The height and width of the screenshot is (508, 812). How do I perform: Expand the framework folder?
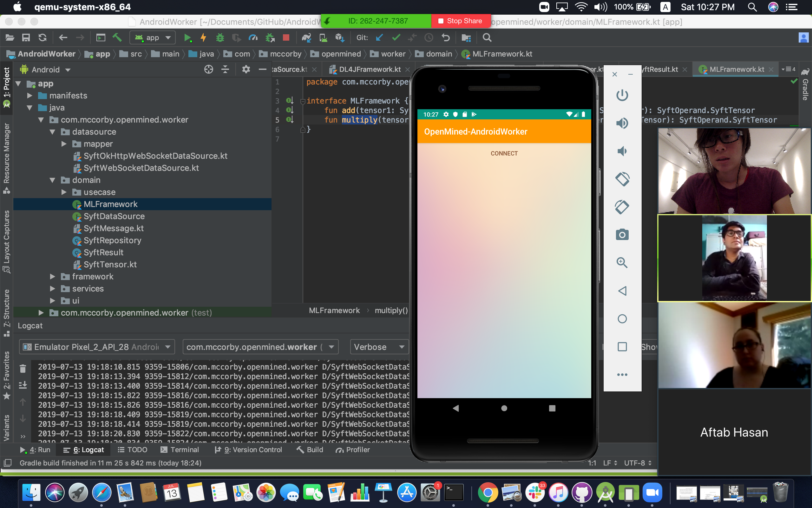click(52, 277)
